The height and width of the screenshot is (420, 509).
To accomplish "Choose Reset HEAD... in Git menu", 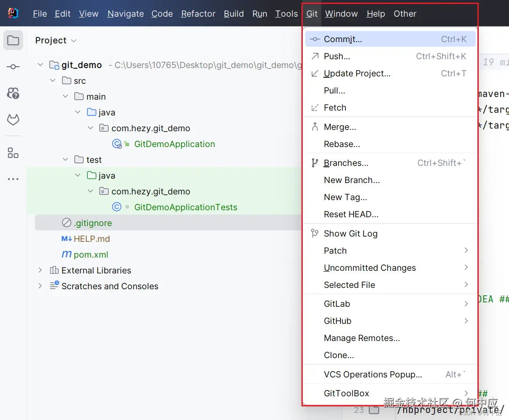I will tap(390, 215).
